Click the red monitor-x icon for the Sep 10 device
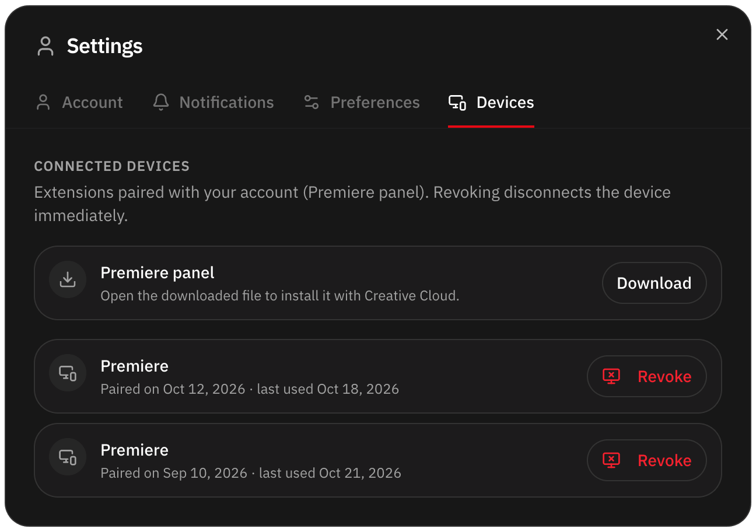The height and width of the screenshot is (532, 756). pyautogui.click(x=611, y=460)
